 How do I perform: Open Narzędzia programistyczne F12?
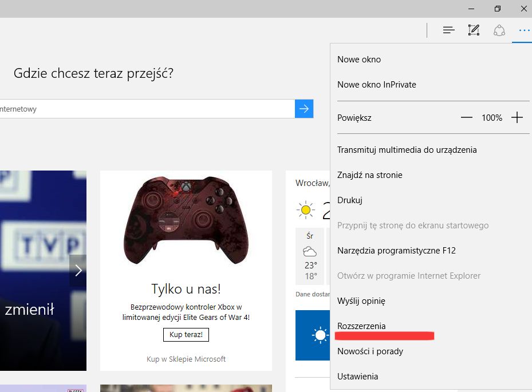(396, 251)
